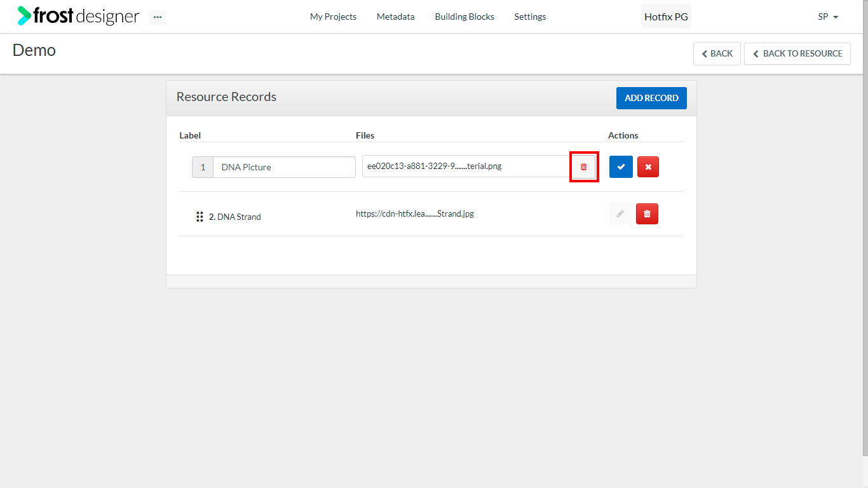Click the Files column header

click(365, 135)
